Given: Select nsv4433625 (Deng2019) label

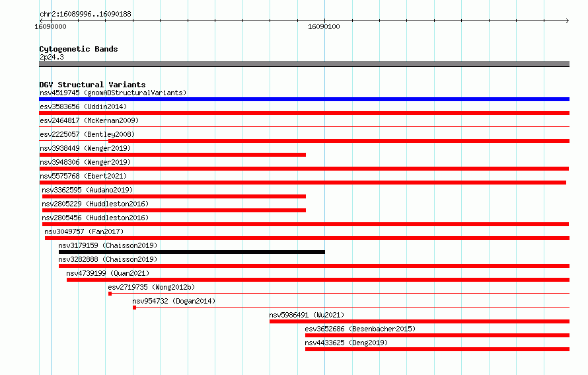Looking at the screenshot, I should click(346, 343).
